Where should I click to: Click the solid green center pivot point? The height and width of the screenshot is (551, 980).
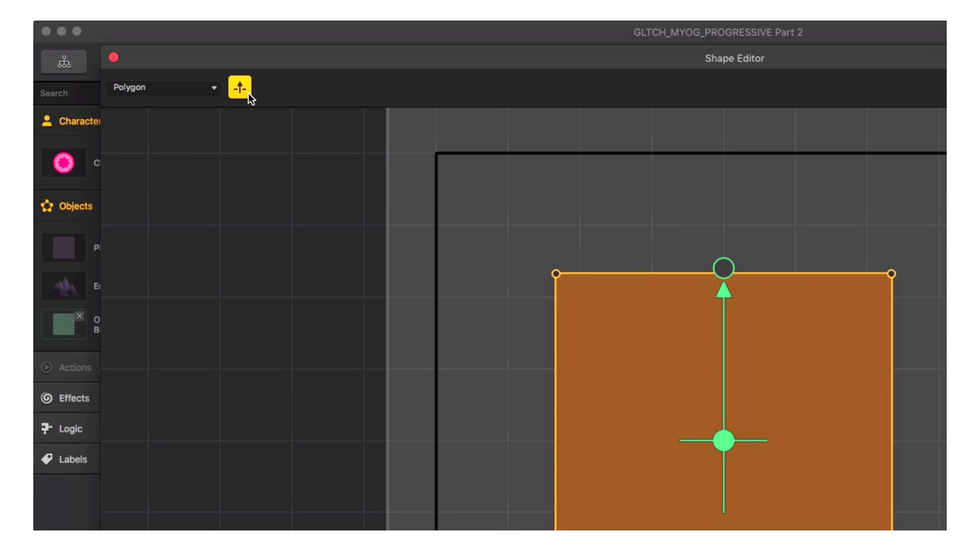click(x=724, y=441)
